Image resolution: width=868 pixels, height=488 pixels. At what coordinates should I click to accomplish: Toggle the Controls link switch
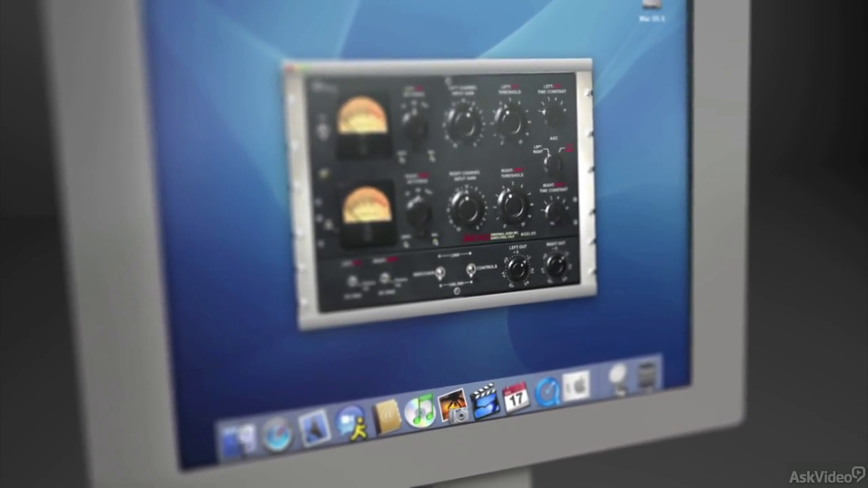pos(471,270)
